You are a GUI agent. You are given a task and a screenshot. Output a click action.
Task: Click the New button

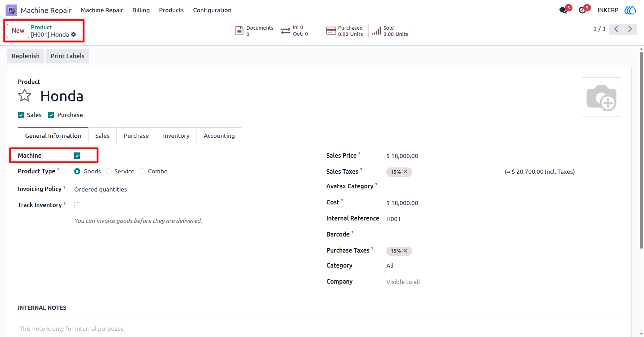[18, 31]
